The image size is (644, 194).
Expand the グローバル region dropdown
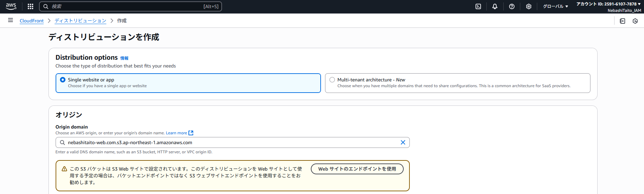pyautogui.click(x=555, y=6)
